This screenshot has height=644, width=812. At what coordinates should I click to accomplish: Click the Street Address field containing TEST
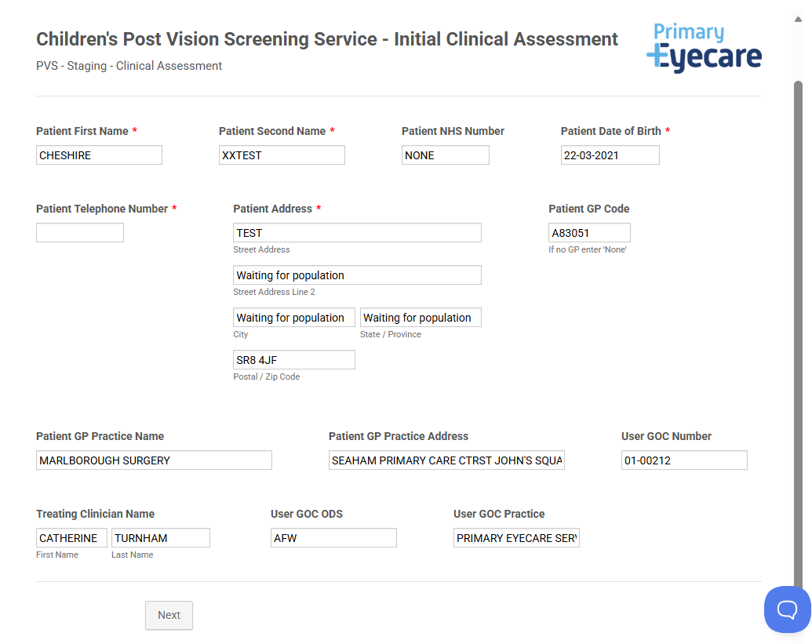357,232
